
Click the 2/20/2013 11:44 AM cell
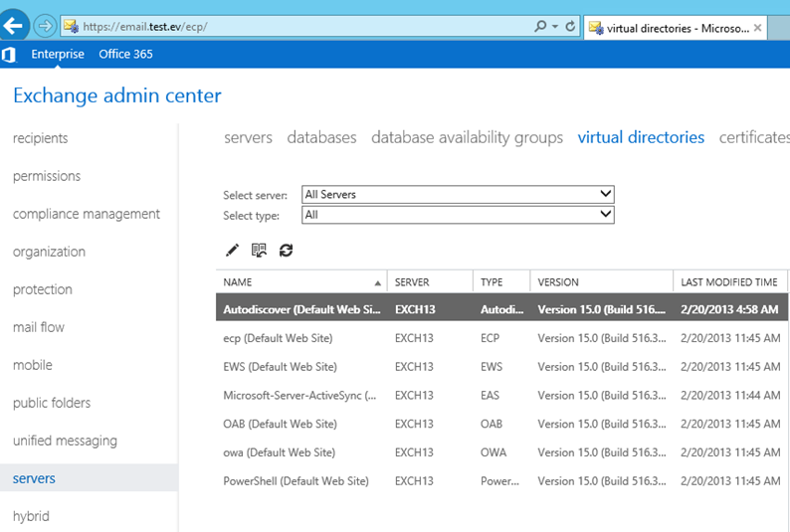pos(730,395)
